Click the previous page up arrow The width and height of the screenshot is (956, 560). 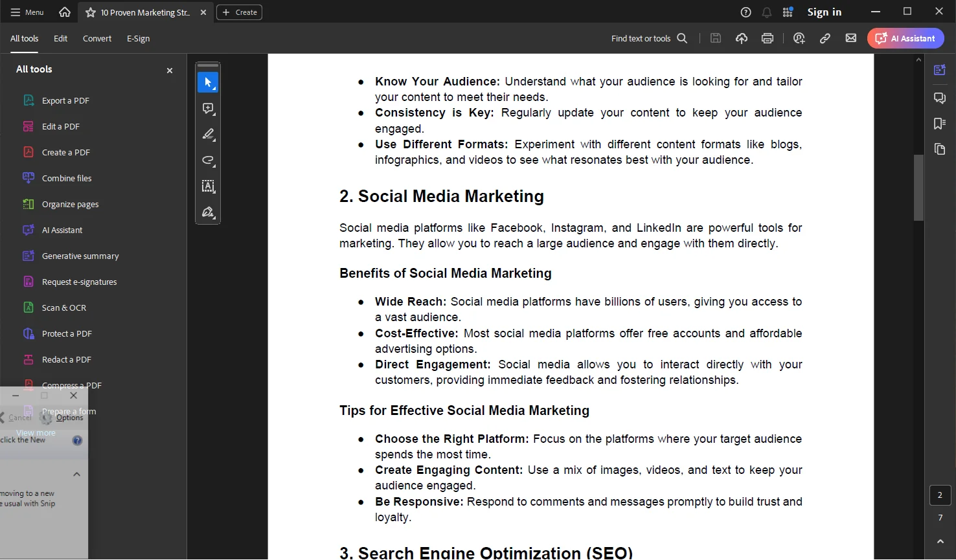pyautogui.click(x=940, y=541)
